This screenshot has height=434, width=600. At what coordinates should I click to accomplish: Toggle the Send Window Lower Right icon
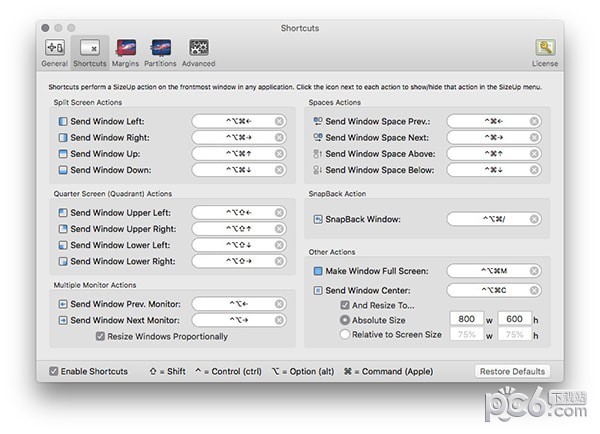[x=63, y=261]
